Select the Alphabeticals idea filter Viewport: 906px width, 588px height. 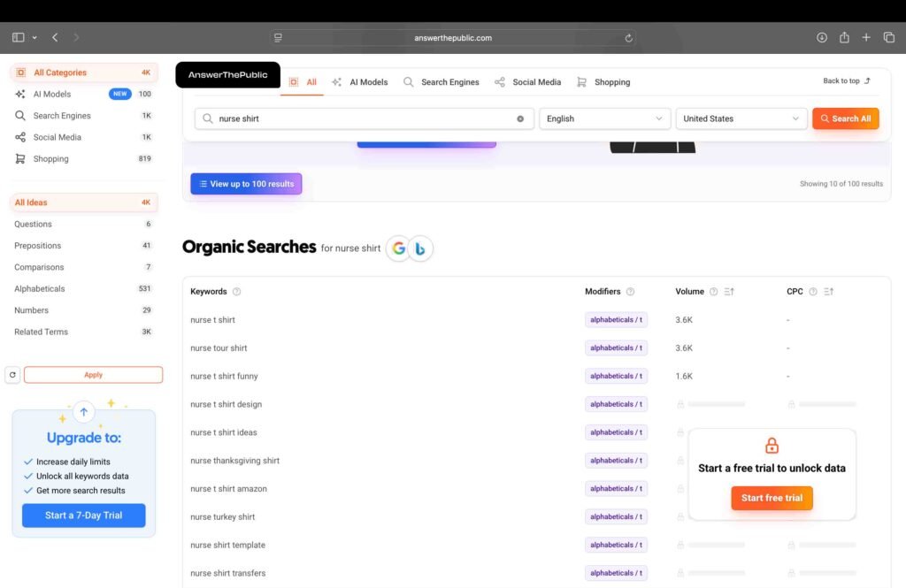click(x=40, y=289)
